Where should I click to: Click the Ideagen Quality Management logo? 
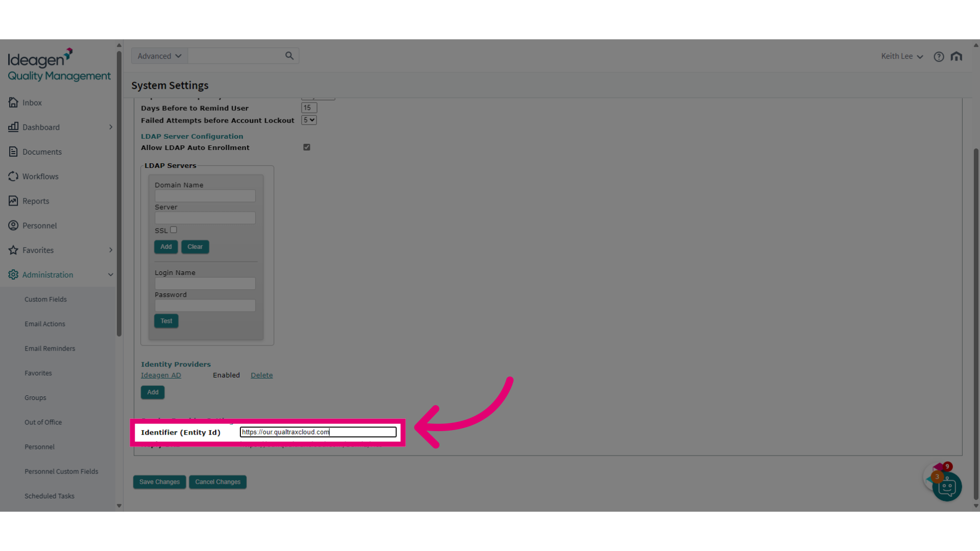click(59, 65)
